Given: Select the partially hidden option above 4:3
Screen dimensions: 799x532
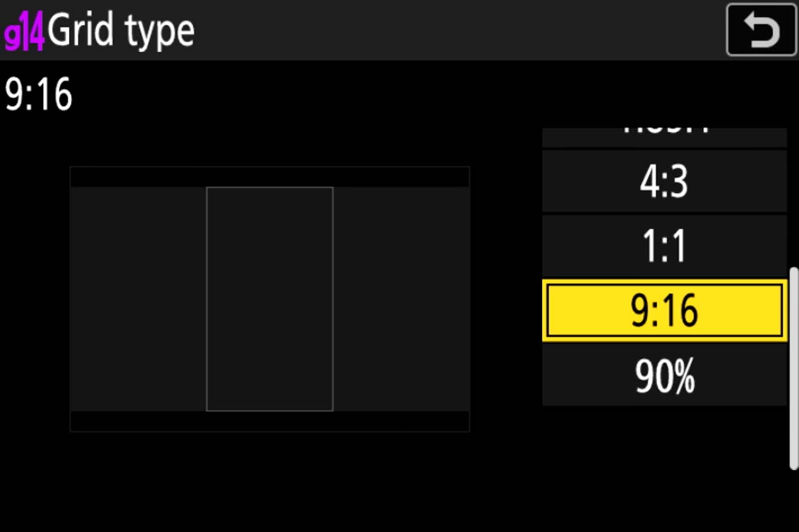Looking at the screenshot, I should click(664, 136).
